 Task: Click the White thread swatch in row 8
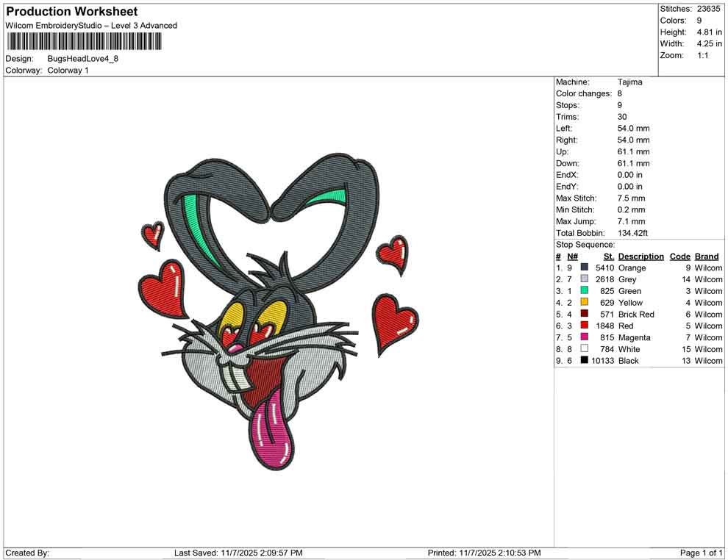pyautogui.click(x=585, y=349)
